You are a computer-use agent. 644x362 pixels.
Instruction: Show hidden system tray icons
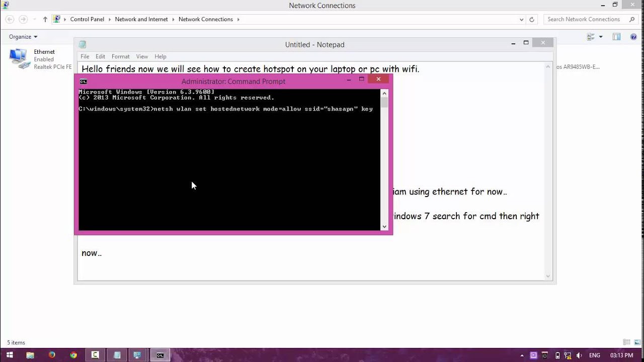click(523, 355)
